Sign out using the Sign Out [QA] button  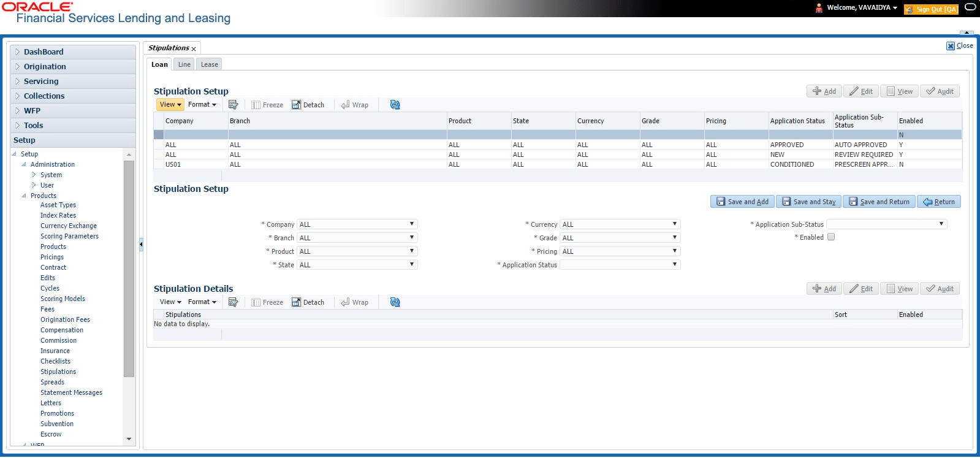click(x=931, y=9)
